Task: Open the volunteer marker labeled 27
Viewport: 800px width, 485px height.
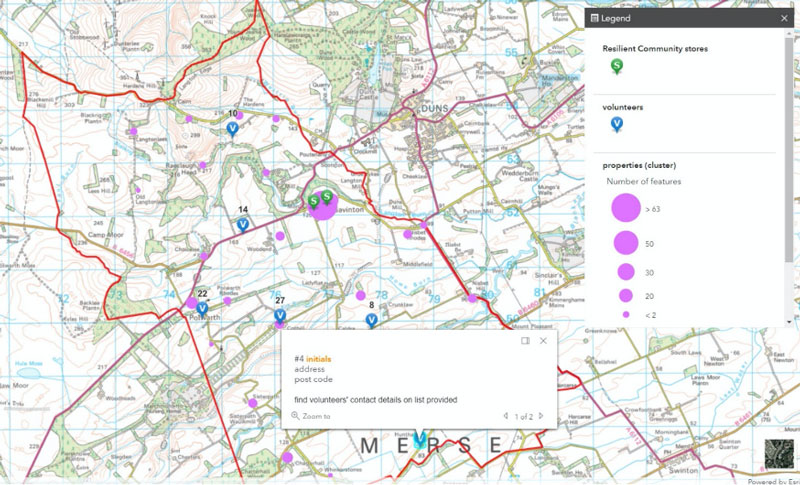Action: coord(280,316)
